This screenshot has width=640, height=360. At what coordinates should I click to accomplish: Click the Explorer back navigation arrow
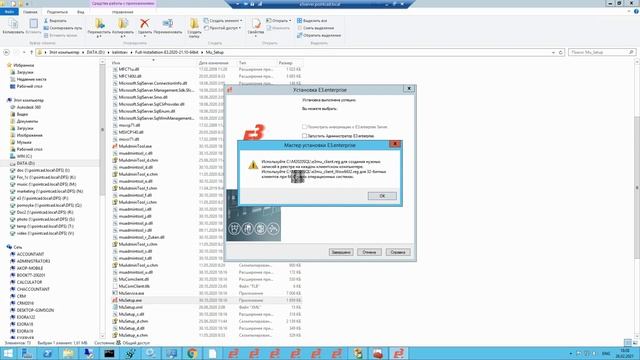tap(6, 52)
